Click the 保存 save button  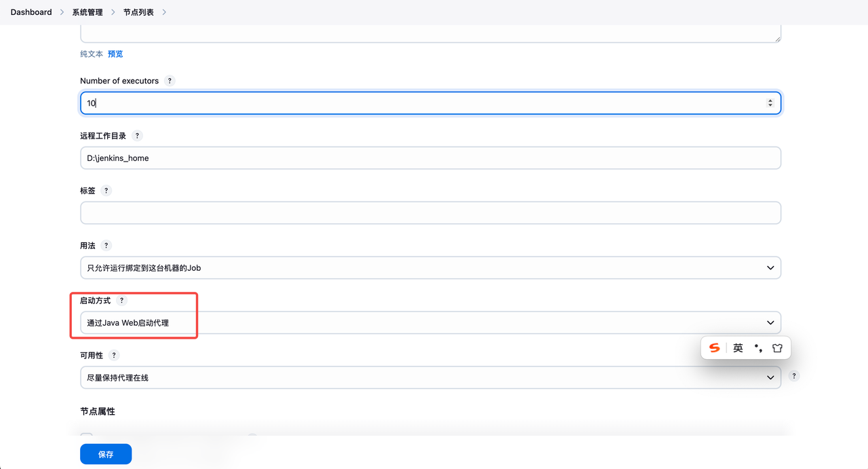[106, 454]
